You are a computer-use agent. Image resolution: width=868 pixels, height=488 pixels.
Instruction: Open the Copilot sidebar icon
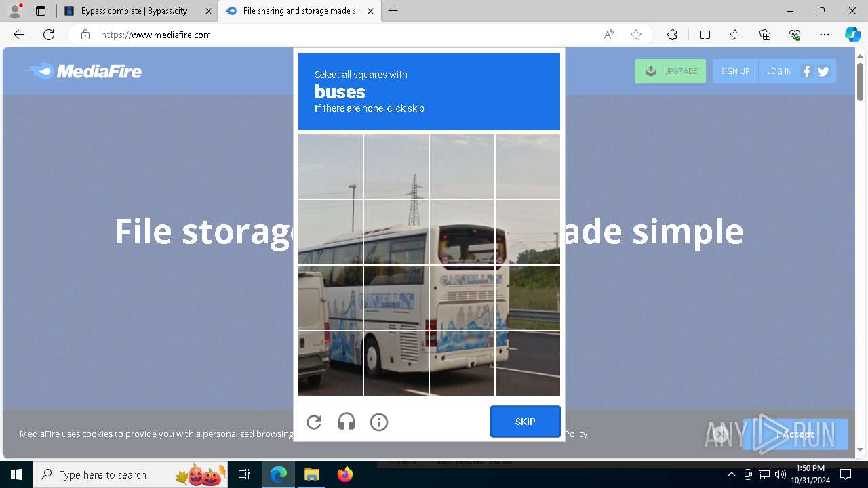pyautogui.click(x=852, y=35)
